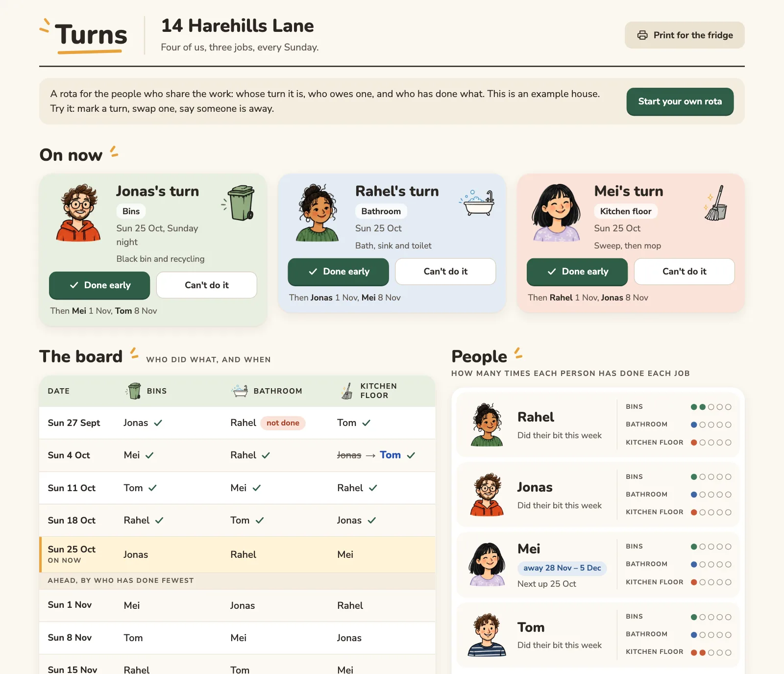
Task: Click 'Sun 18 Oct' in the board
Action: 72,521
